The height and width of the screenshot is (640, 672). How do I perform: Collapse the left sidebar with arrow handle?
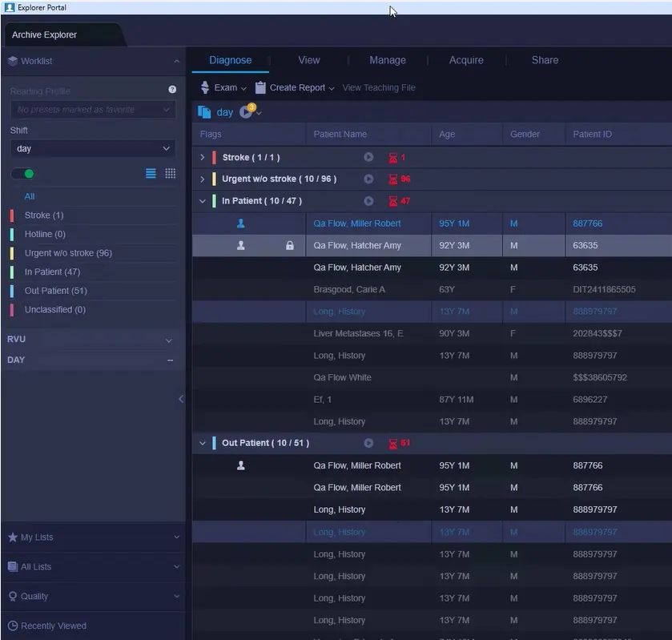[181, 399]
